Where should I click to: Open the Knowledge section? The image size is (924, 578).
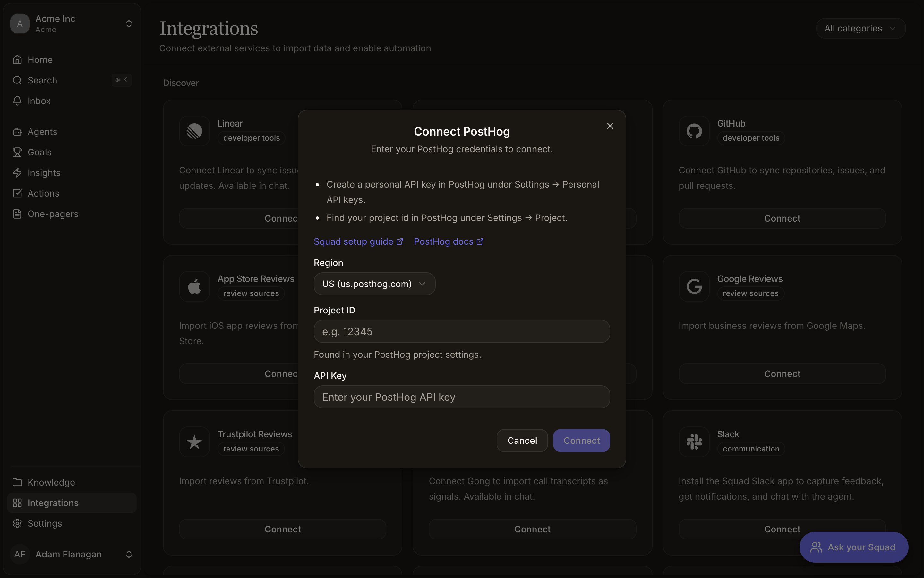(72, 482)
